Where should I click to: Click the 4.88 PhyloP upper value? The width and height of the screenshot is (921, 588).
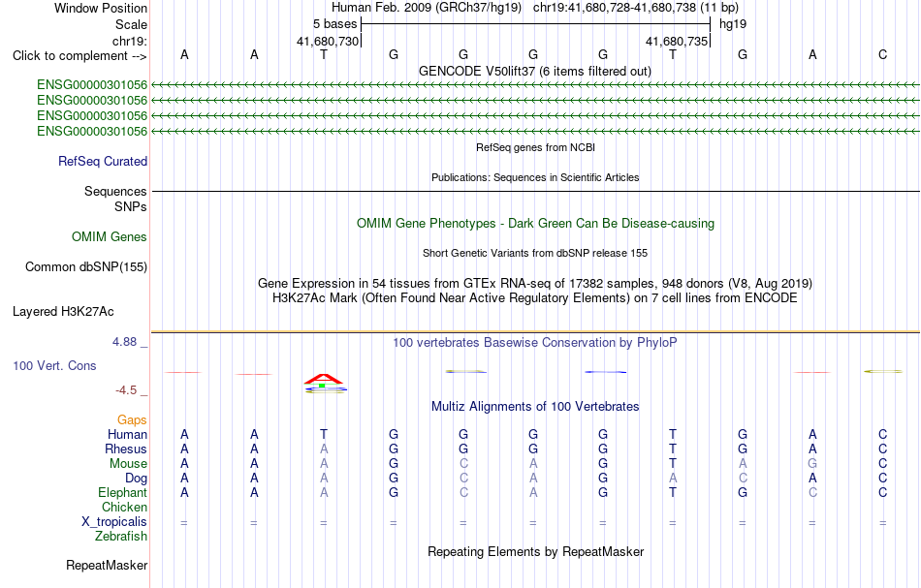124,342
